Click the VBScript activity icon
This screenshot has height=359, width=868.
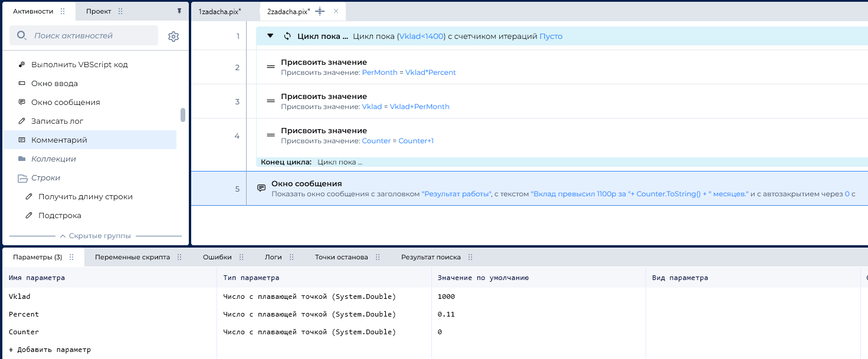pos(22,64)
